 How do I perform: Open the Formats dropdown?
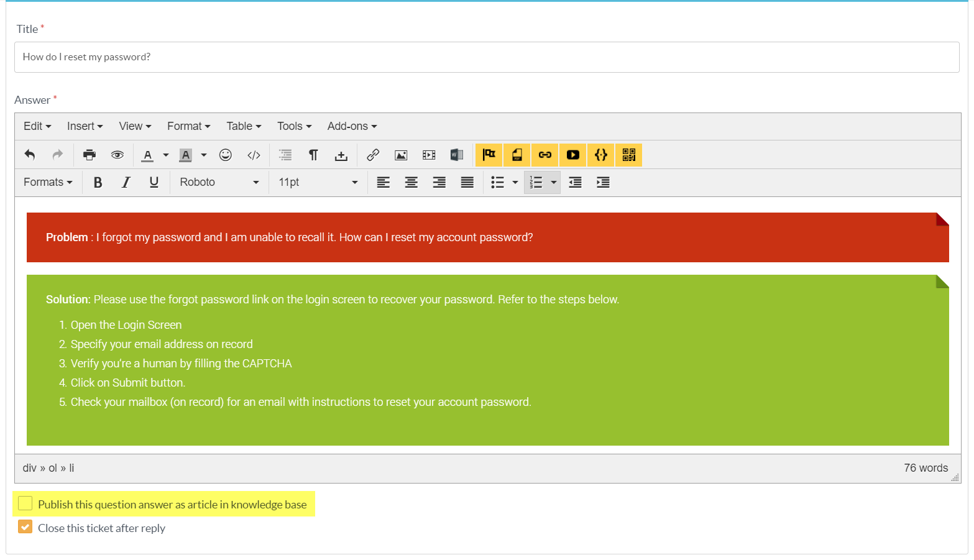click(x=48, y=182)
